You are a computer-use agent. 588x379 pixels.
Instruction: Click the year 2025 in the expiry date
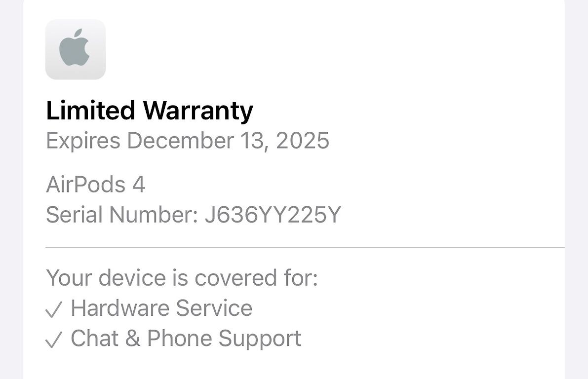pyautogui.click(x=303, y=141)
